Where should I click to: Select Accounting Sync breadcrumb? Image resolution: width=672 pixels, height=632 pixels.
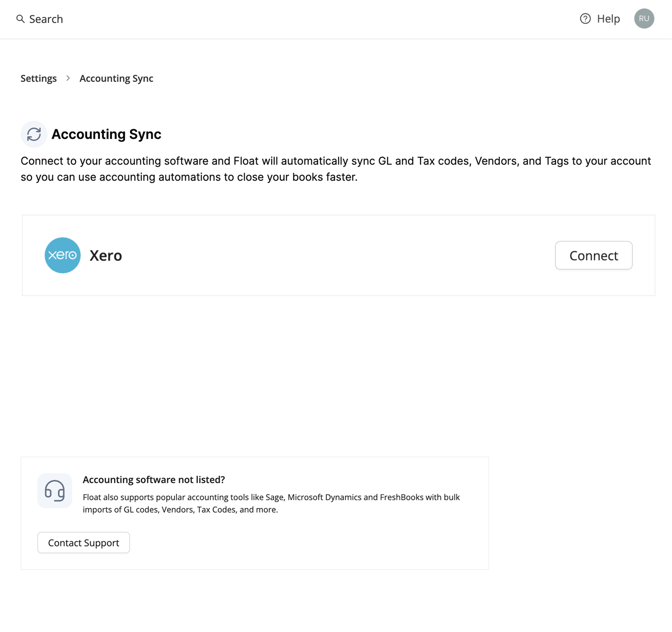coord(117,78)
